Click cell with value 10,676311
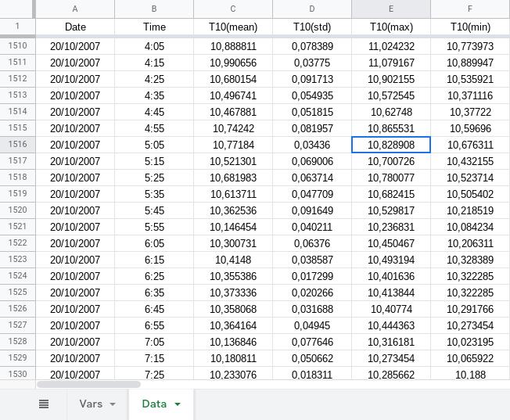510x420 pixels. 470,145
